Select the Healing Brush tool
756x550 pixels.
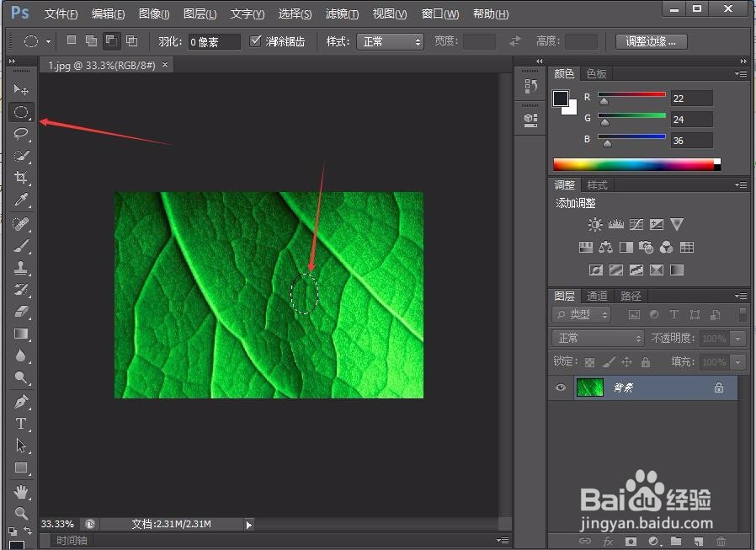(21, 223)
